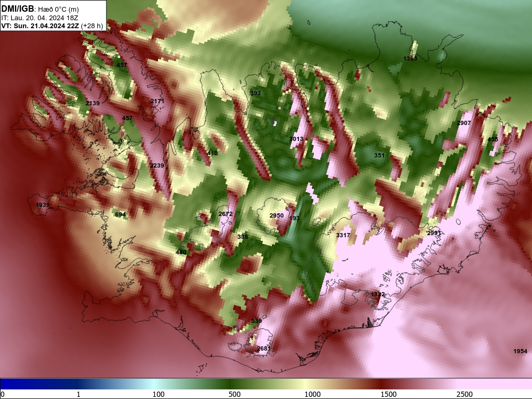Click the map value 2991
Viewport: 532px width, 399px height.
(434, 233)
